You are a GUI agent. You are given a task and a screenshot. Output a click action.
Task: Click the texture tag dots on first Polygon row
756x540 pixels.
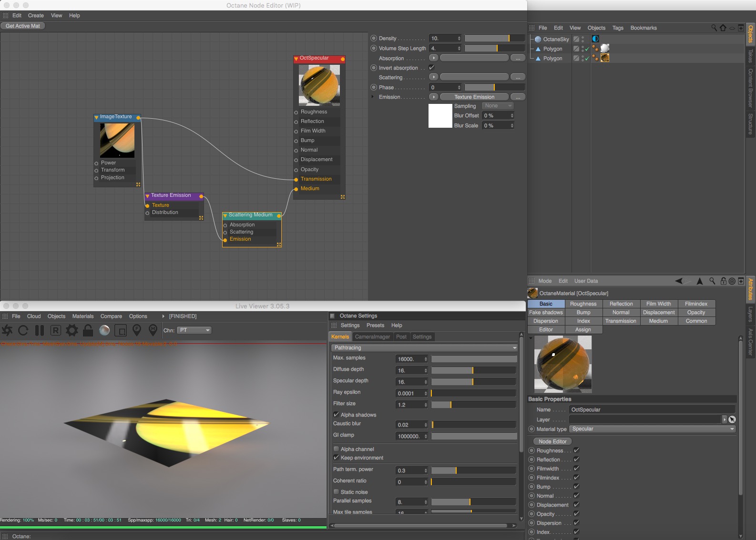click(595, 48)
